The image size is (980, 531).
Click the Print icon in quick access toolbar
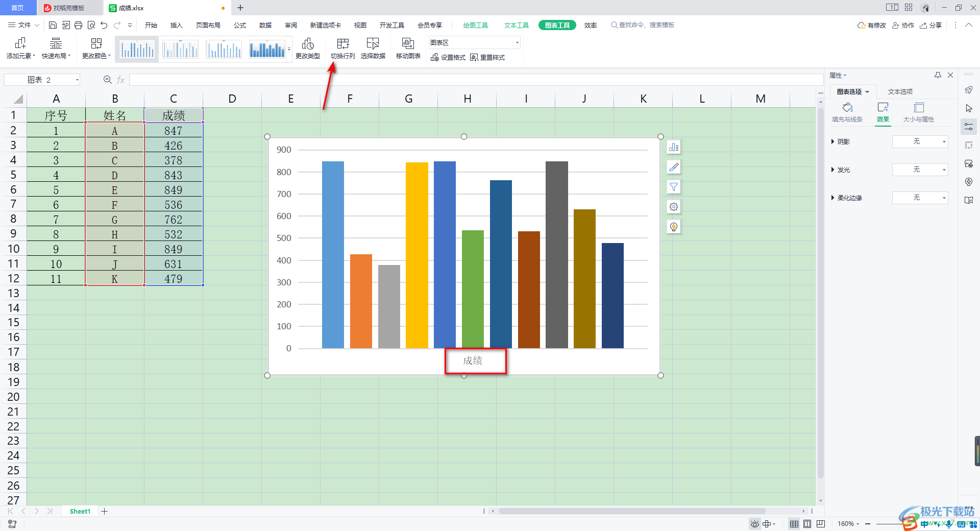point(78,25)
